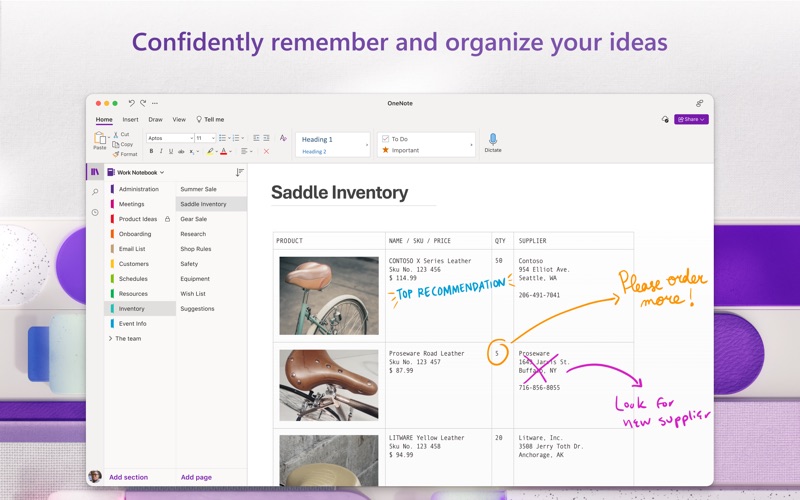
Task: Open recent notes from the clock icon
Action: [95, 212]
